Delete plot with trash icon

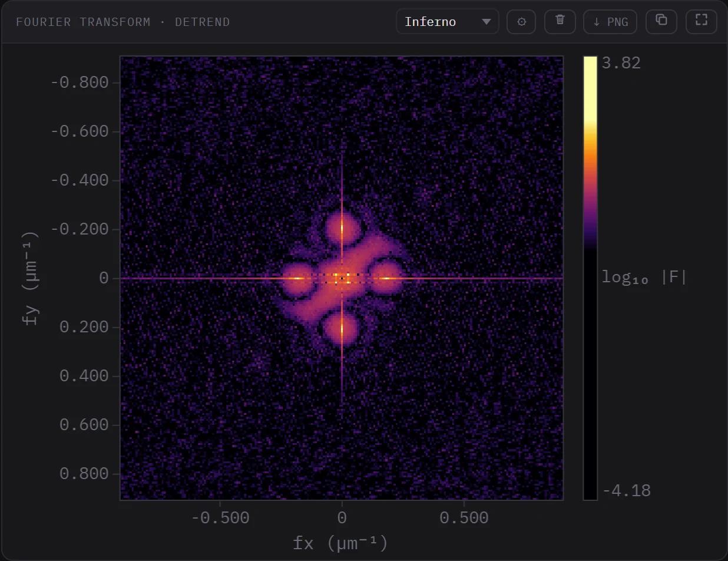pyautogui.click(x=560, y=22)
